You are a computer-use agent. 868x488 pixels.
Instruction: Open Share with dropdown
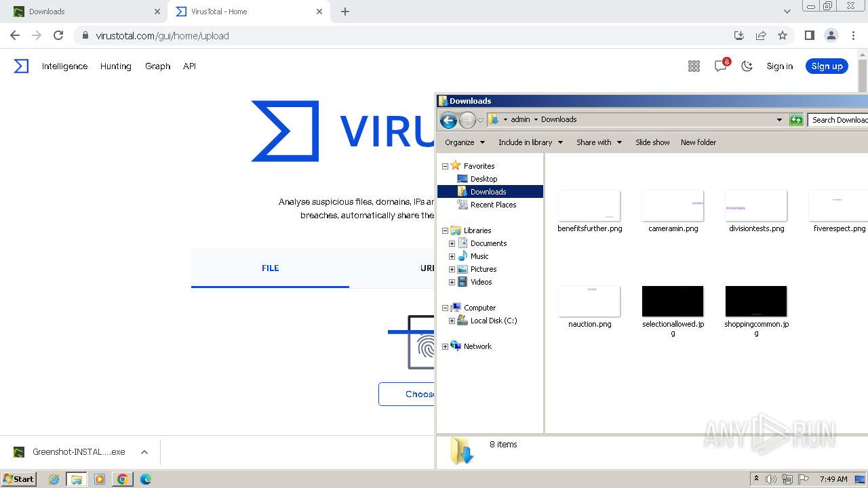pyautogui.click(x=599, y=142)
